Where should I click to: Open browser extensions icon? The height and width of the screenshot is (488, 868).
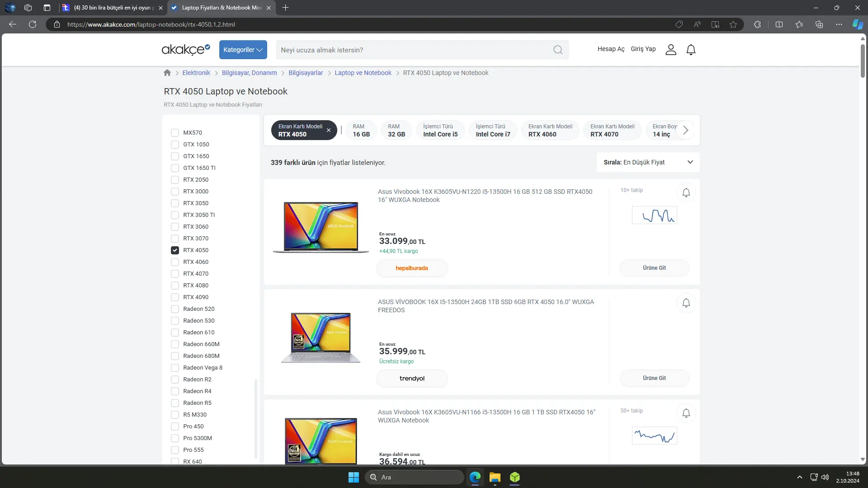point(757,24)
